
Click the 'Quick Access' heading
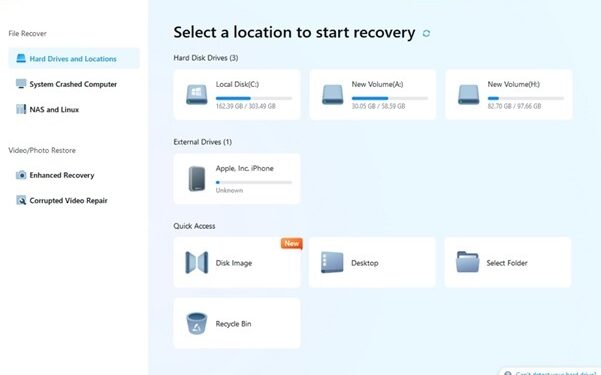[x=194, y=226]
